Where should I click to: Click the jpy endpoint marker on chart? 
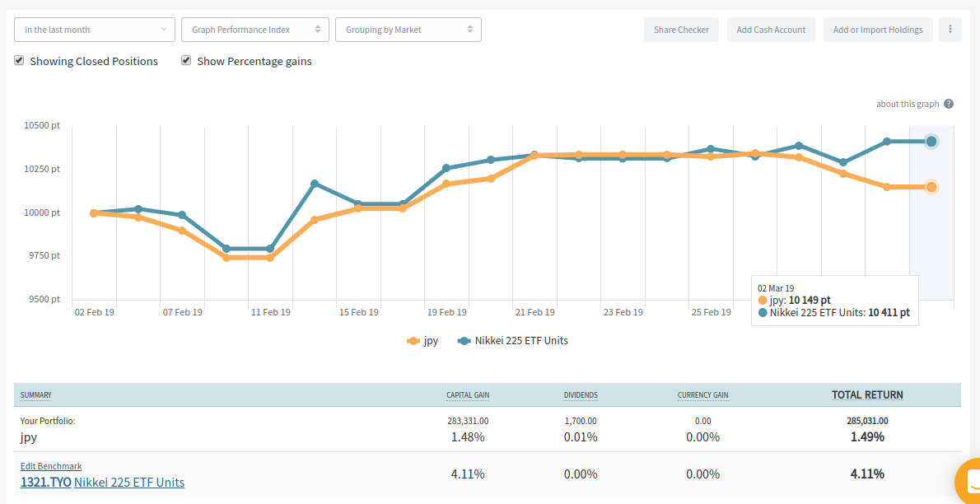pyautogui.click(x=931, y=187)
